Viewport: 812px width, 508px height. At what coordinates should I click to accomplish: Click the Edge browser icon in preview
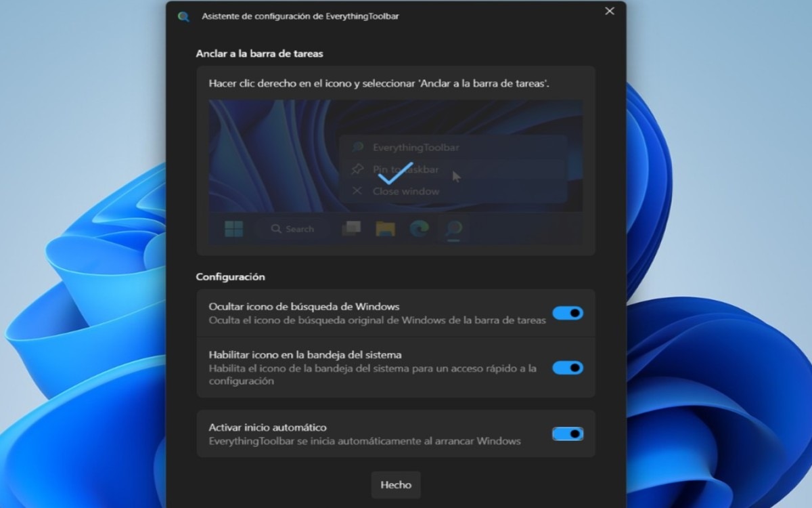coord(420,229)
